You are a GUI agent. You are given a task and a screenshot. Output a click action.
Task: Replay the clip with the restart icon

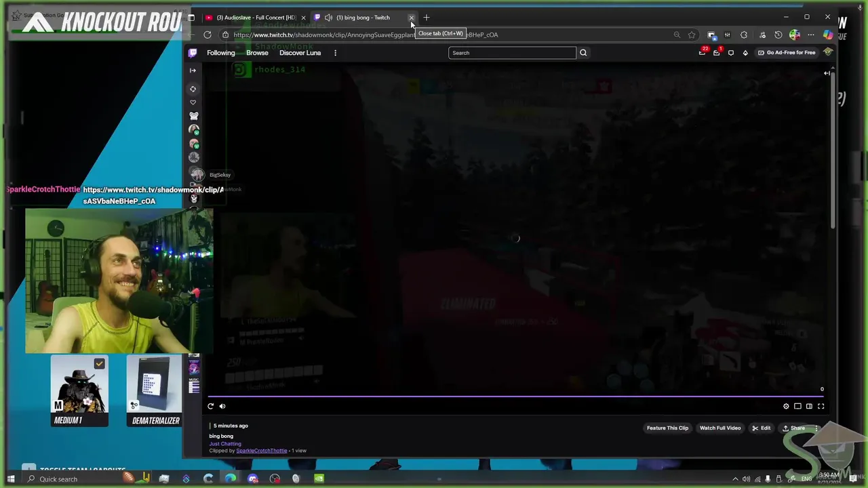(x=210, y=406)
